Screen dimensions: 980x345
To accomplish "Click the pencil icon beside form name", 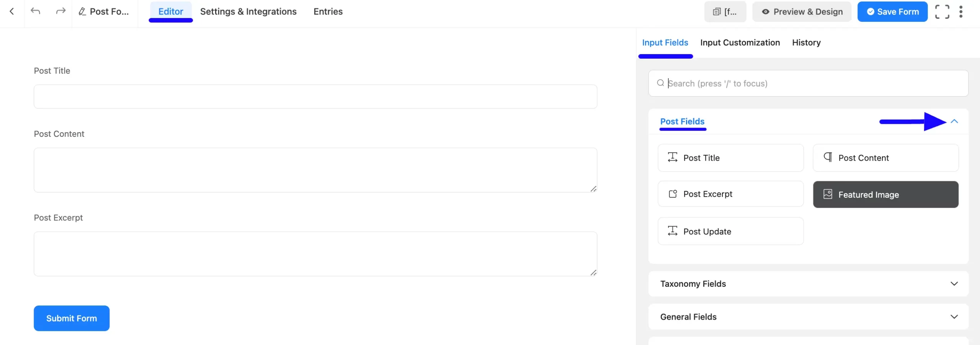I will tap(82, 12).
